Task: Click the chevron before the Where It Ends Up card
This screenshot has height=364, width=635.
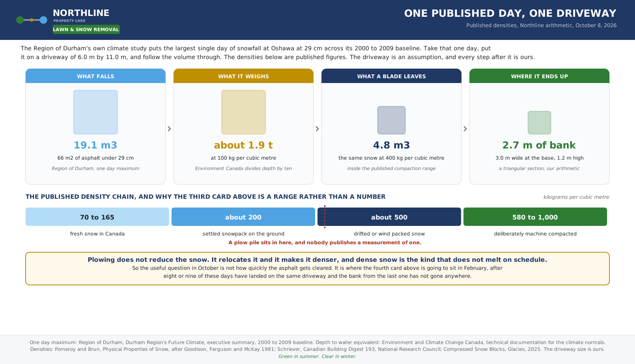Action: point(465,129)
